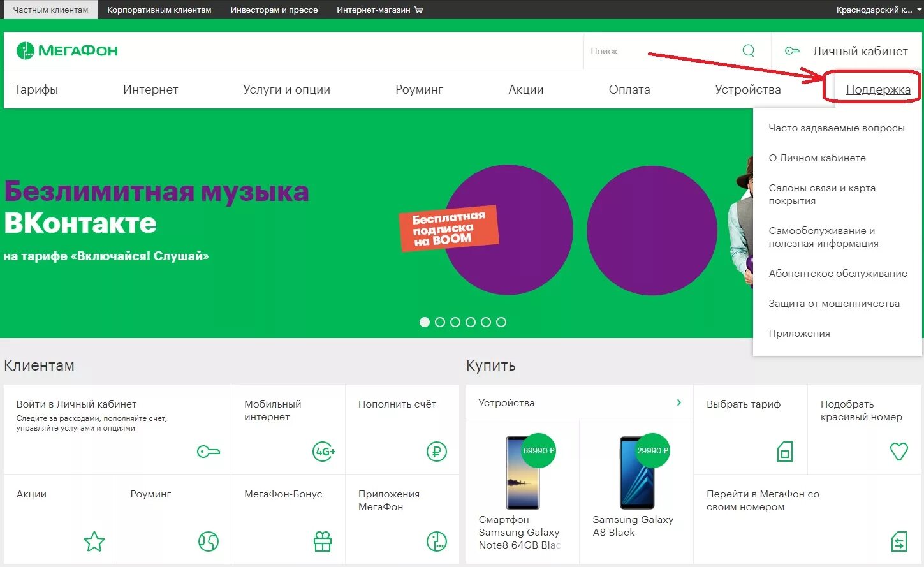The width and height of the screenshot is (924, 567).
Task: Click the MegaFon logo
Action: [x=67, y=51]
